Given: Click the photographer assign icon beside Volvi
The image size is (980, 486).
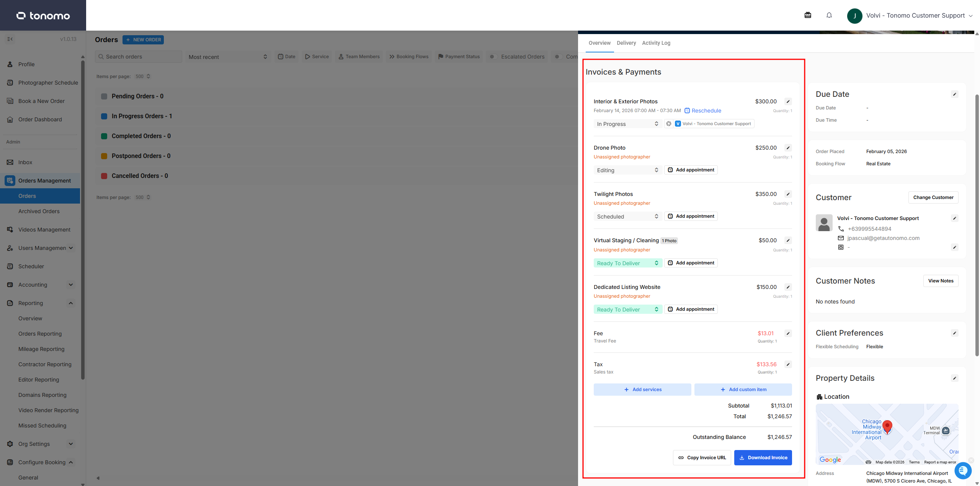Looking at the screenshot, I should pos(669,124).
